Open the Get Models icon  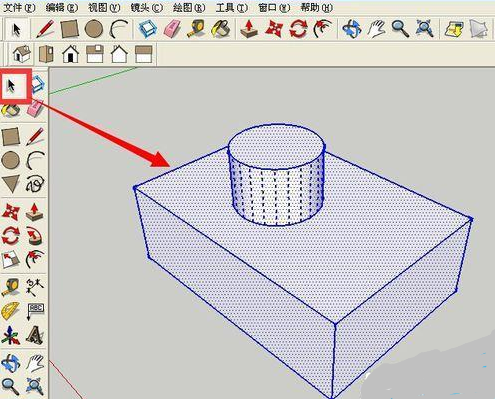point(454,29)
